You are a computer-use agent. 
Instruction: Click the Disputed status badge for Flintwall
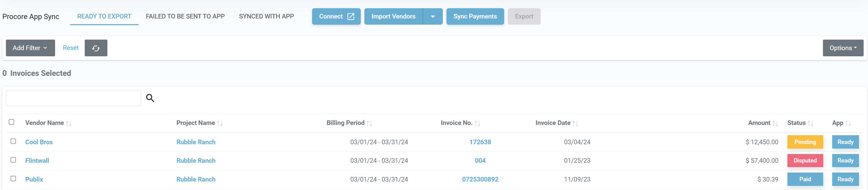tap(805, 161)
